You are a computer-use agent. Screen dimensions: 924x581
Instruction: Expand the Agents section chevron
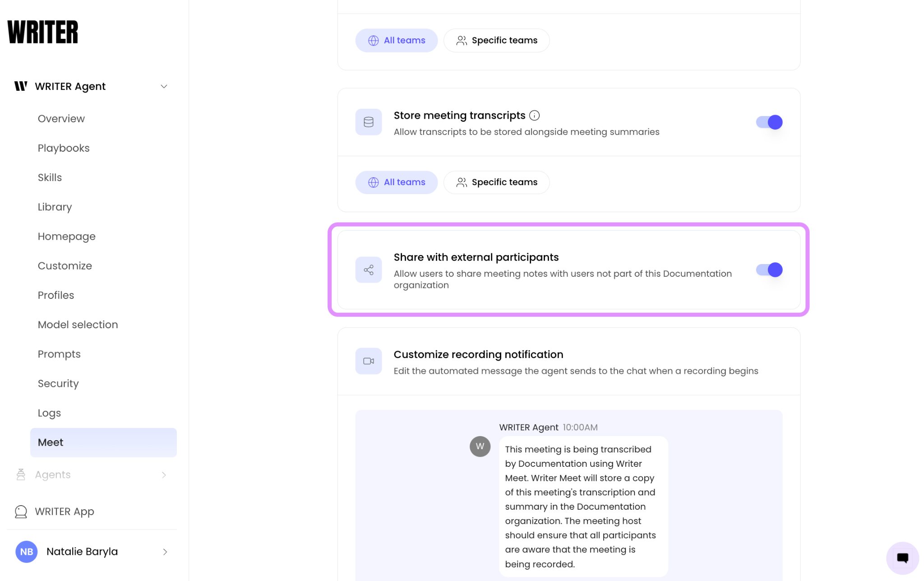click(x=164, y=475)
